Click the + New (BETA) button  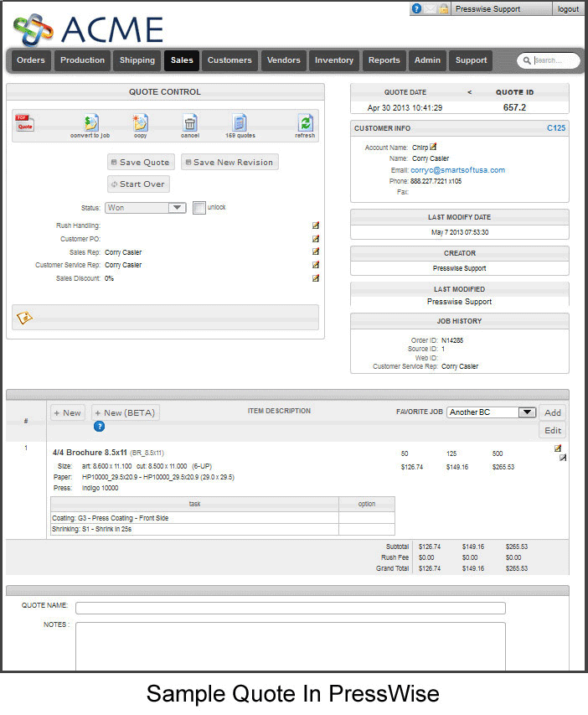pos(126,412)
